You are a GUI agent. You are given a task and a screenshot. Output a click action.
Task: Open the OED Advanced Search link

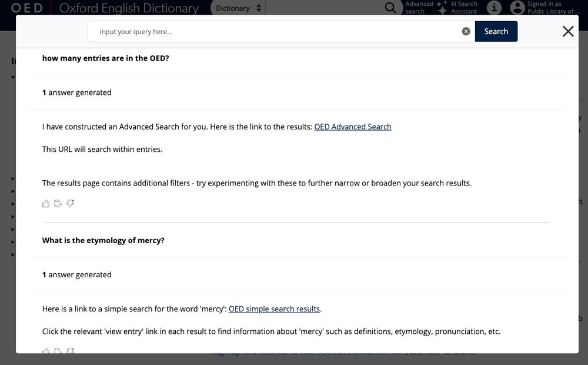pos(353,126)
